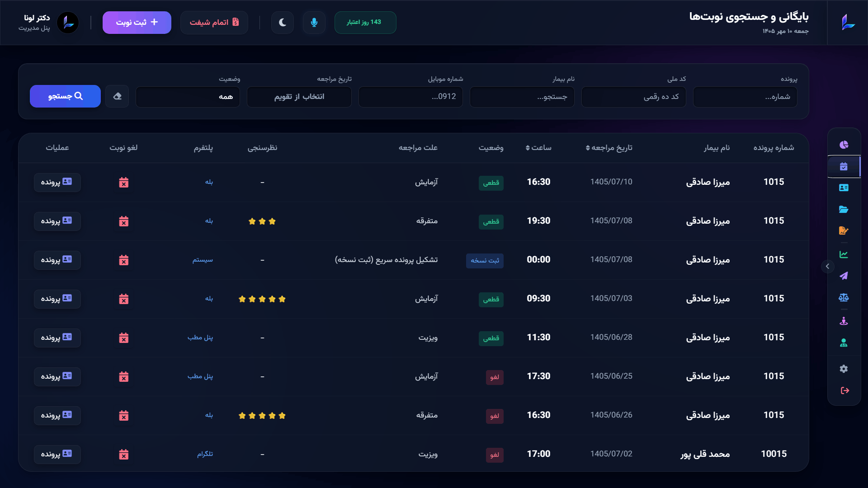
Task: Cancel the 00:00 quick file appointment
Action: click(x=124, y=260)
